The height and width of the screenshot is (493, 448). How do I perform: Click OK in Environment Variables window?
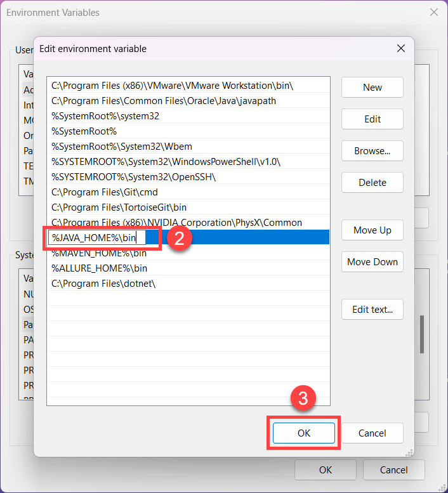326,470
